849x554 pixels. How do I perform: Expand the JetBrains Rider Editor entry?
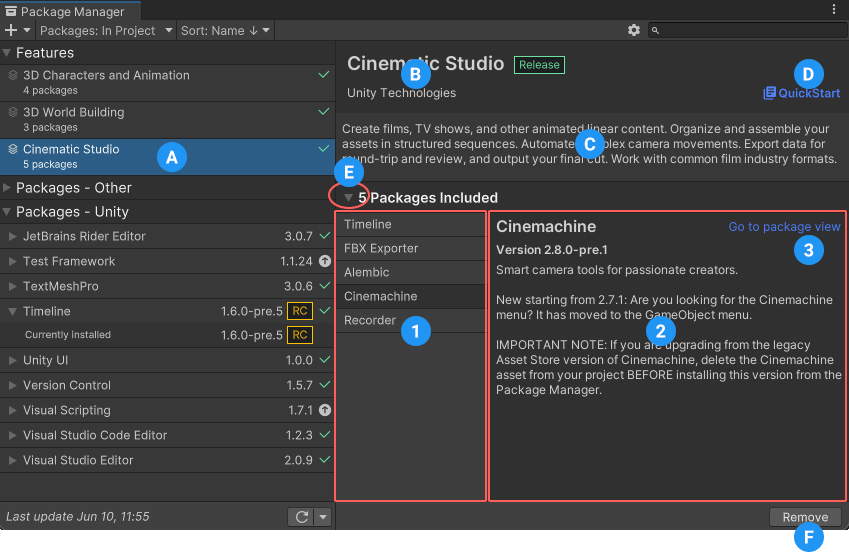13,237
